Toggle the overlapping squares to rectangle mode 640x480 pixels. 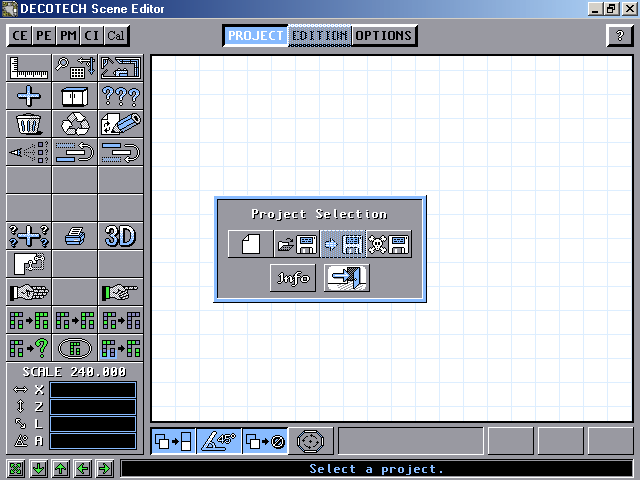pos(173,441)
